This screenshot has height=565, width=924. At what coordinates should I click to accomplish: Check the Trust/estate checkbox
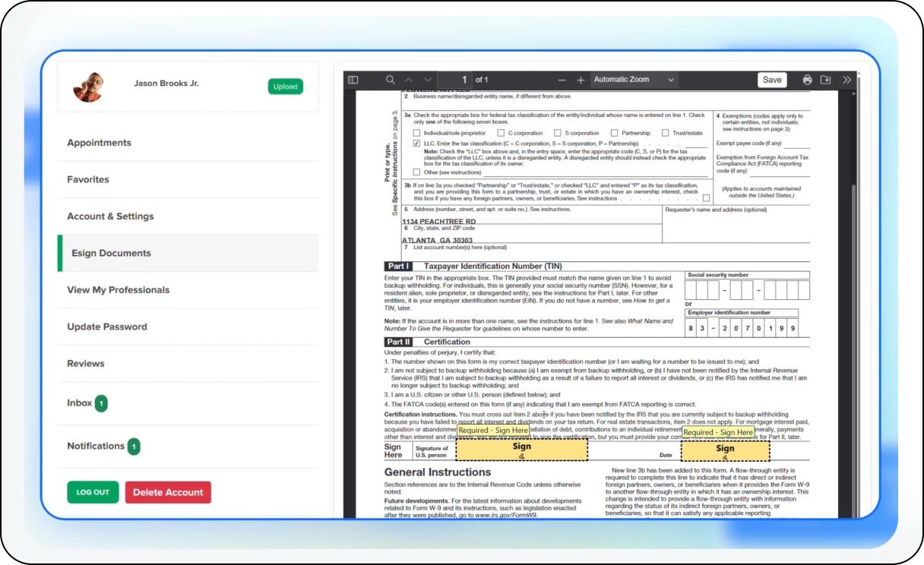pyautogui.click(x=665, y=133)
